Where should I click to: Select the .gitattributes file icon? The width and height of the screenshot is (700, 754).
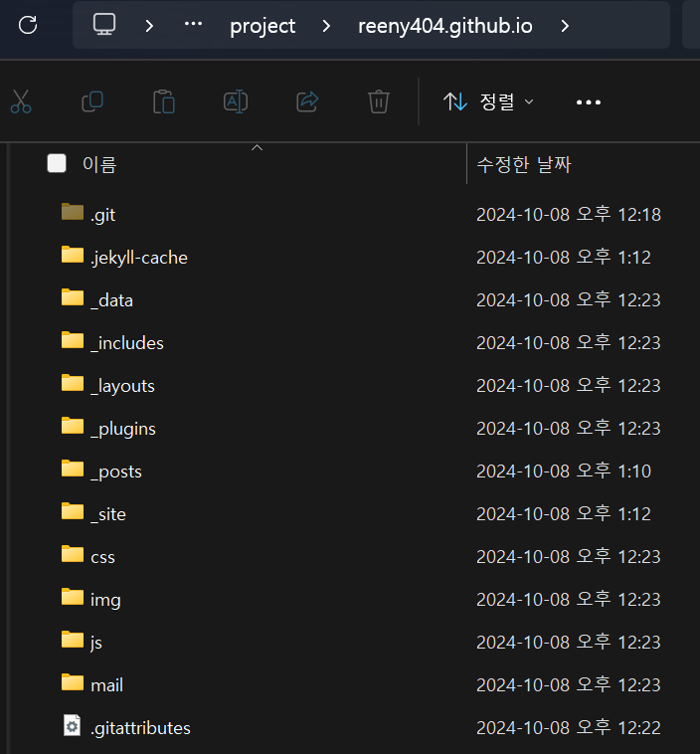tap(73, 725)
